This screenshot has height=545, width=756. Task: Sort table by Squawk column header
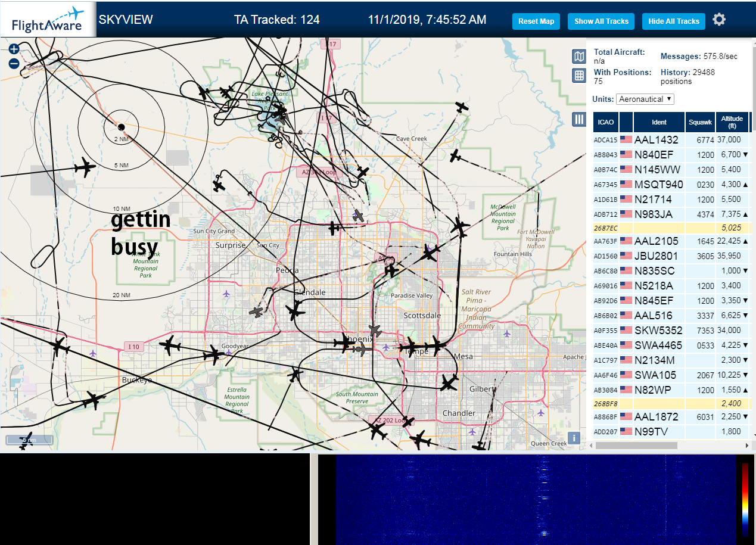point(700,122)
